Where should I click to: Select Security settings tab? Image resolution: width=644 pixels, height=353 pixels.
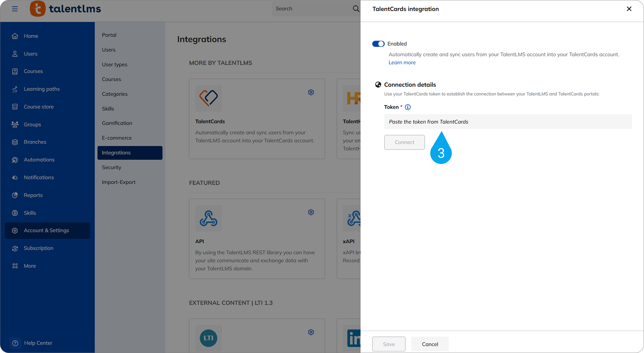tap(130, 167)
